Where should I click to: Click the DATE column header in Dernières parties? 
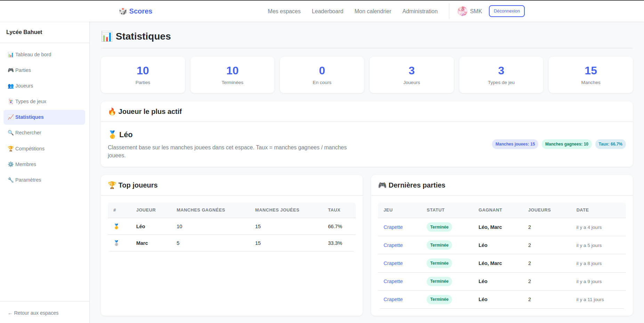[x=582, y=210]
